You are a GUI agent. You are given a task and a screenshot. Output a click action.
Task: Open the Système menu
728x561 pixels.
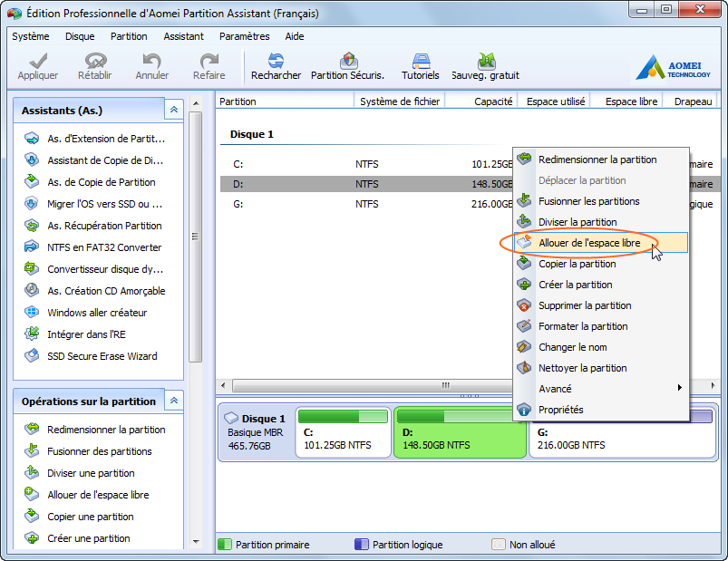point(31,36)
